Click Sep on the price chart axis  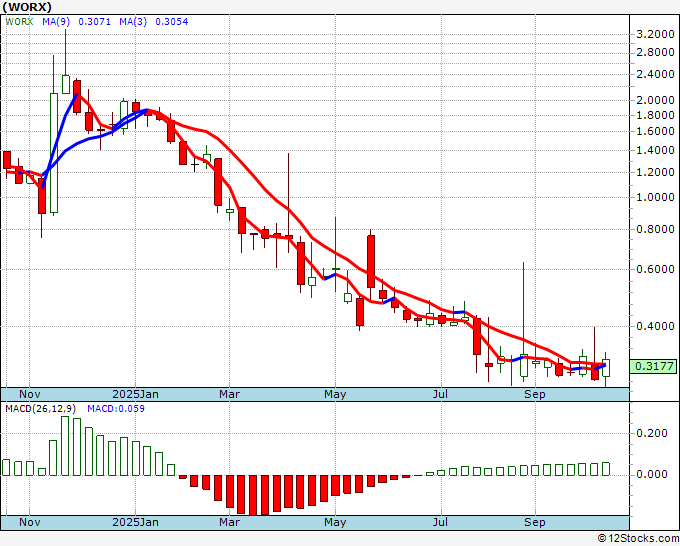535,394
